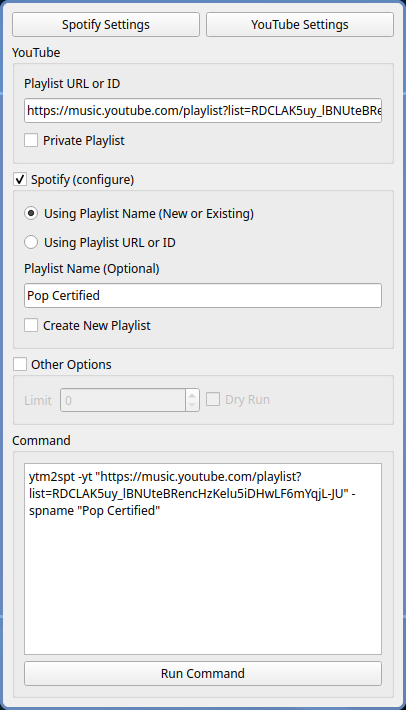Image resolution: width=406 pixels, height=710 pixels.
Task: Open YouTube Settings
Action: click(300, 24)
